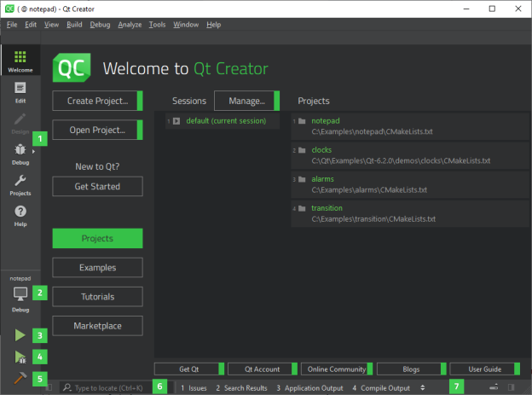Viewport: 532px width, 395px height.
Task: Toggle progress details in status bar
Action: 494,387
